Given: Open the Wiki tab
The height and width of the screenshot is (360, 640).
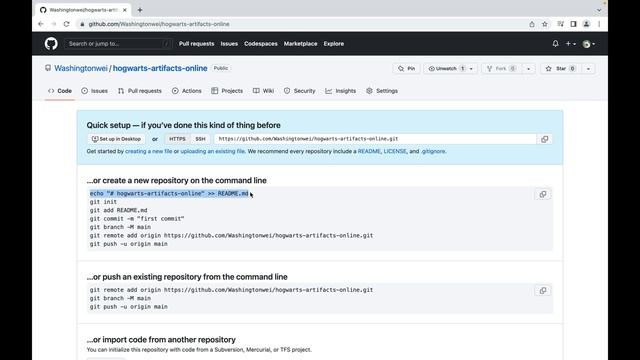Looking at the screenshot, I should [263, 91].
